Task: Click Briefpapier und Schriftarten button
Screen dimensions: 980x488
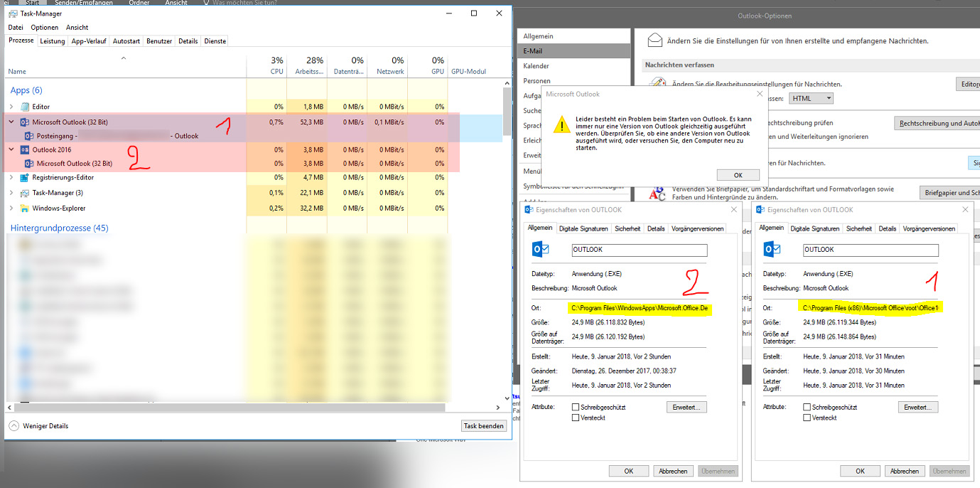Action: point(950,193)
